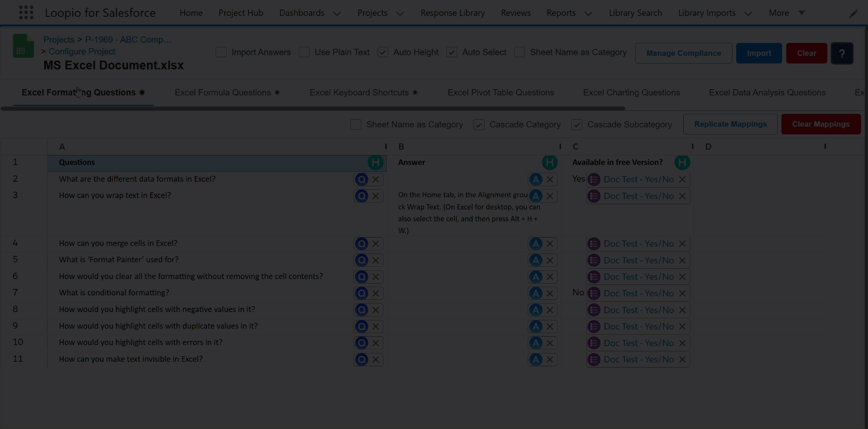
Task: Check top Sheet Name as Category box
Action: coord(520,52)
